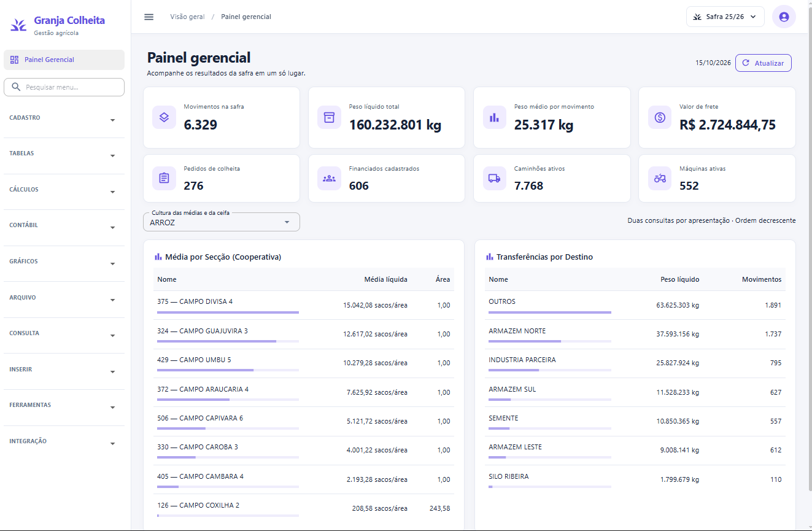Click the Painel gerencial breadcrumb item
Viewport: 812px width, 531px height.
246,17
